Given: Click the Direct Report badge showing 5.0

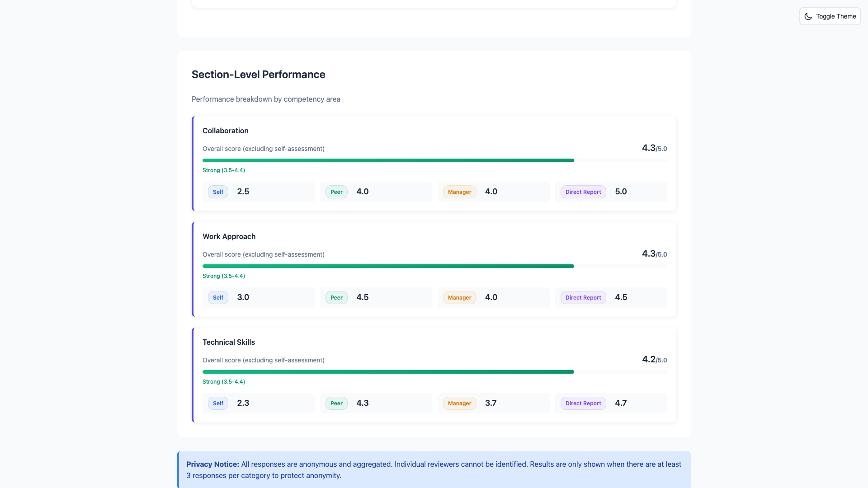Looking at the screenshot, I should [583, 192].
